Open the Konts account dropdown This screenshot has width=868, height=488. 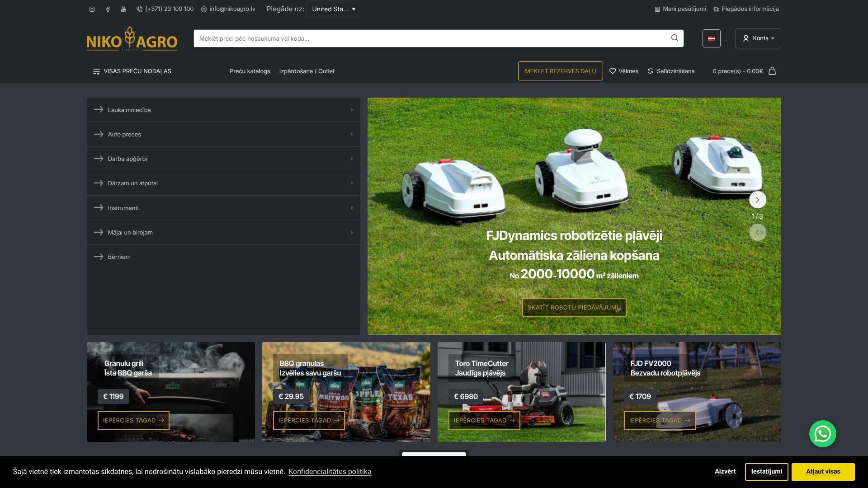(758, 38)
